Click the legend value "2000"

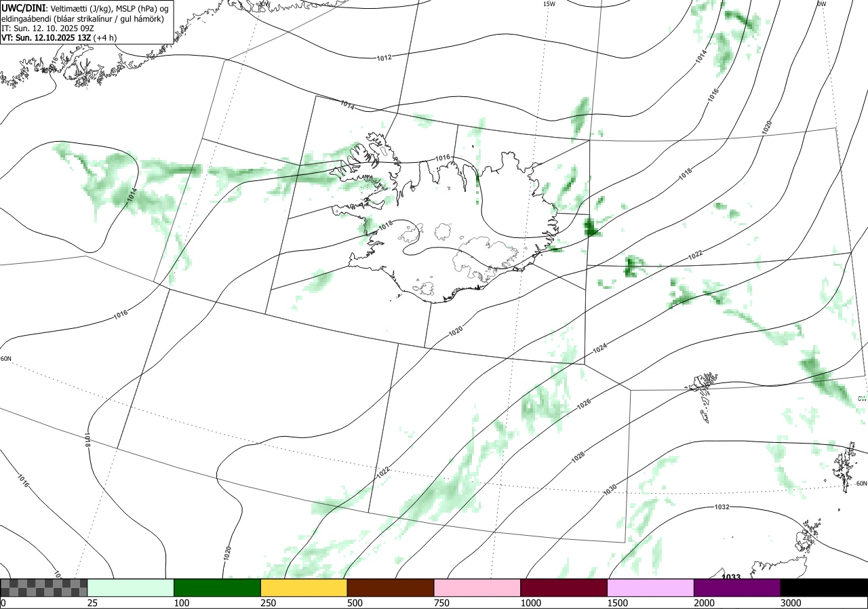point(705,603)
